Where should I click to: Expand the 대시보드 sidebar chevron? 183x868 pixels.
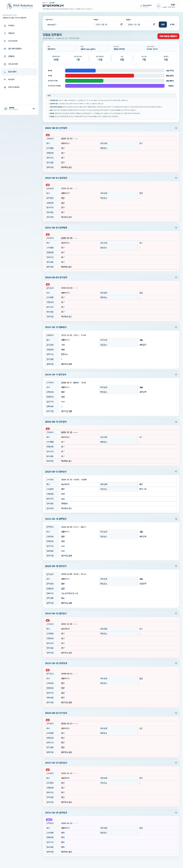(x=35, y=25)
